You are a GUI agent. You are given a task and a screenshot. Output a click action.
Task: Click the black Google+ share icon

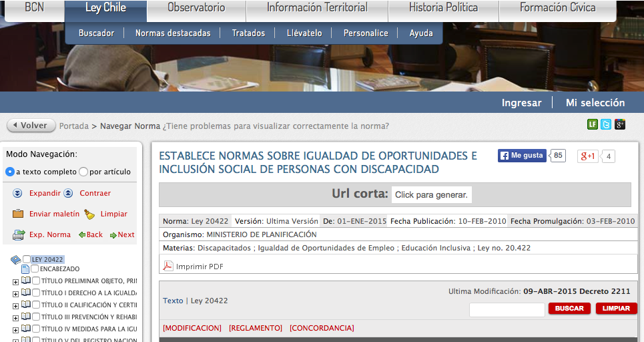click(620, 124)
